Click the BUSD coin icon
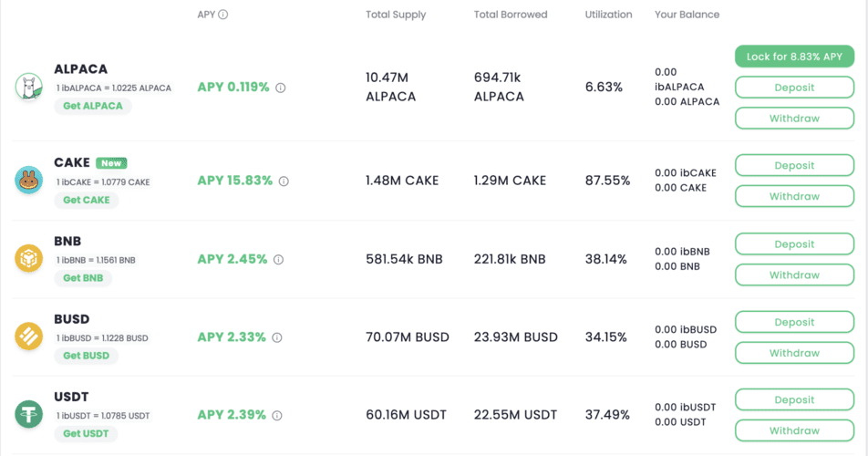The width and height of the screenshot is (868, 456). [x=29, y=336]
